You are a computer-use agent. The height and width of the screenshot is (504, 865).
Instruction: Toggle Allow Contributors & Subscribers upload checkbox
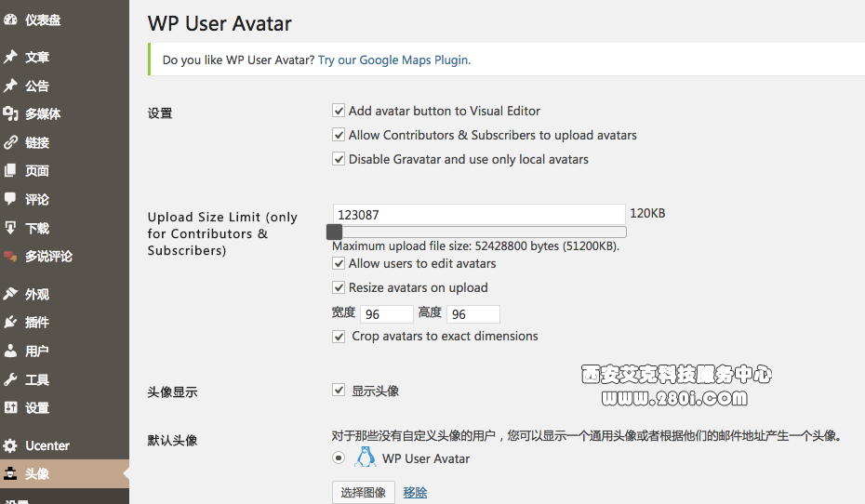point(339,135)
